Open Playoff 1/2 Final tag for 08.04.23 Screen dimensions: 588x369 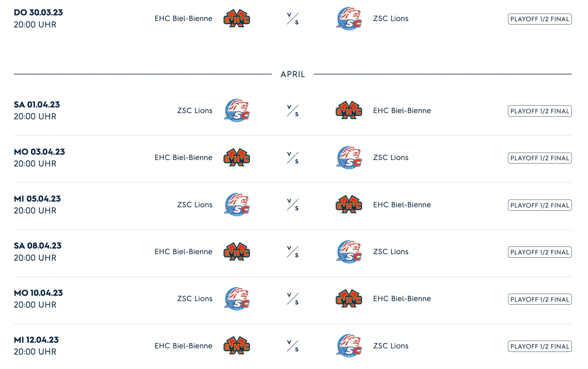click(x=540, y=252)
